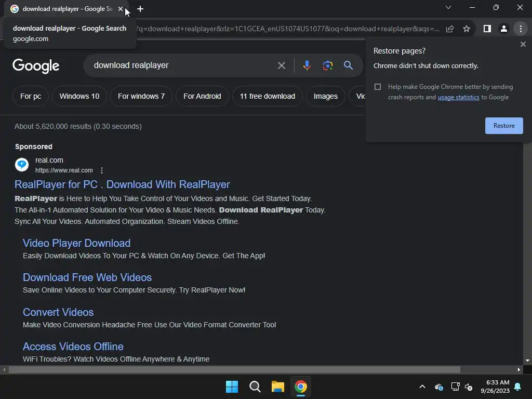Clear the search box with the X
The width and height of the screenshot is (532, 399).
click(x=281, y=65)
